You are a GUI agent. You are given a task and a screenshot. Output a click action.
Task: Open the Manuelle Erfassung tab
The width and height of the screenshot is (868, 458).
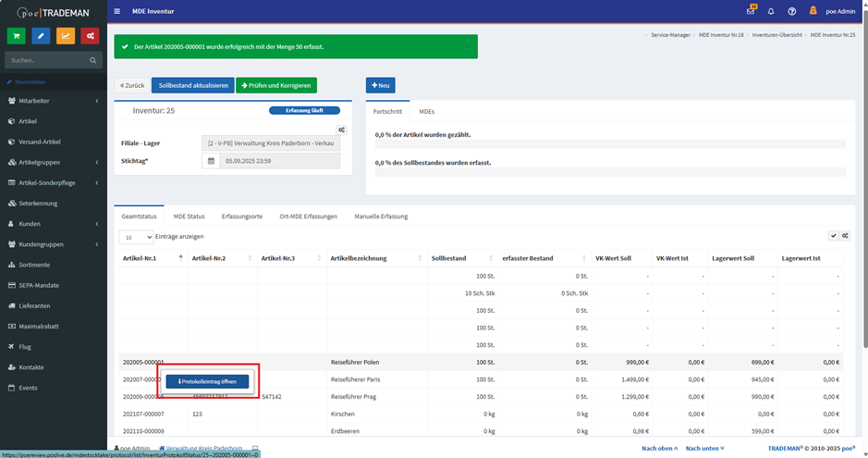click(x=381, y=217)
